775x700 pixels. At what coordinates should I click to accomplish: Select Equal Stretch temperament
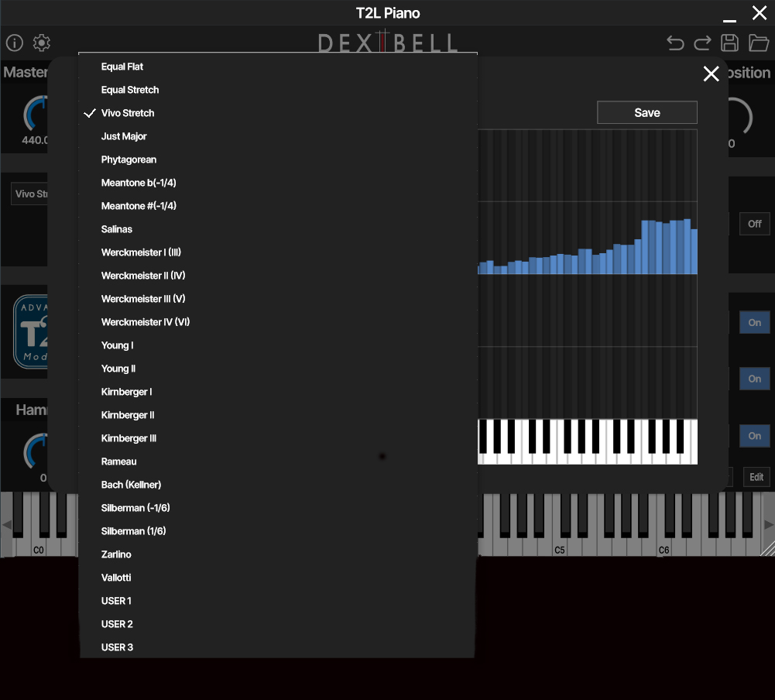pos(277,90)
